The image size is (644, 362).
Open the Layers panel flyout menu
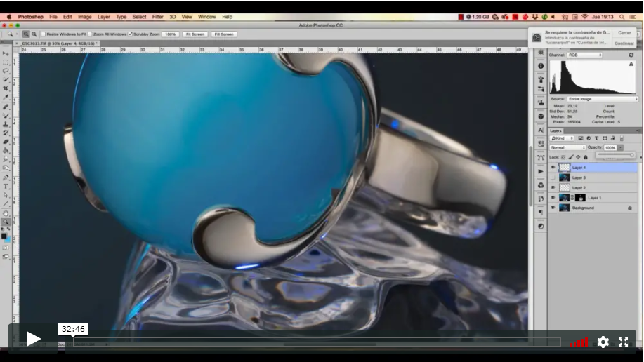(638, 131)
